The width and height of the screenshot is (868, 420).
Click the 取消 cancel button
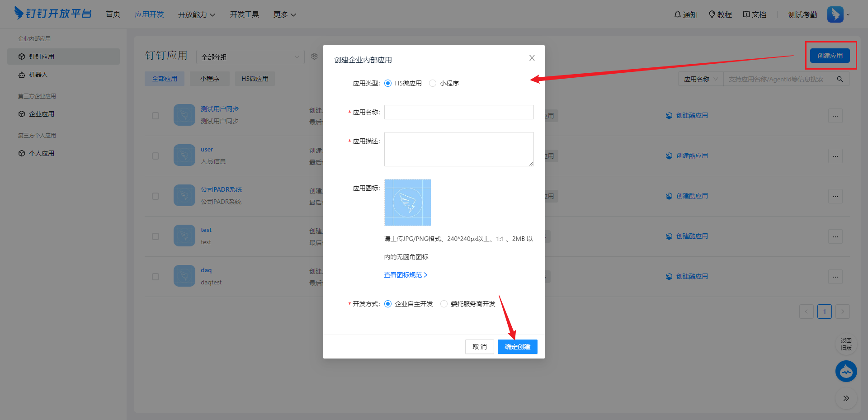(480, 347)
